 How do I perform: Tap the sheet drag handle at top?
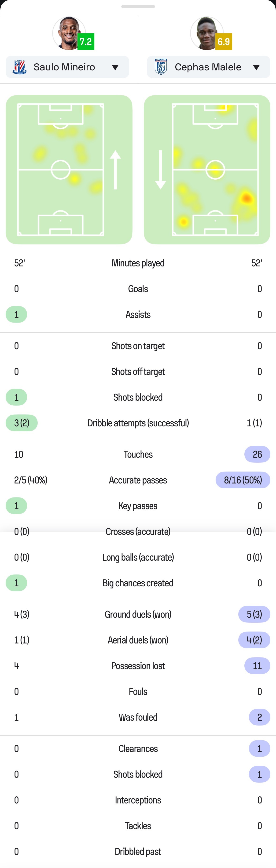pos(138,6)
